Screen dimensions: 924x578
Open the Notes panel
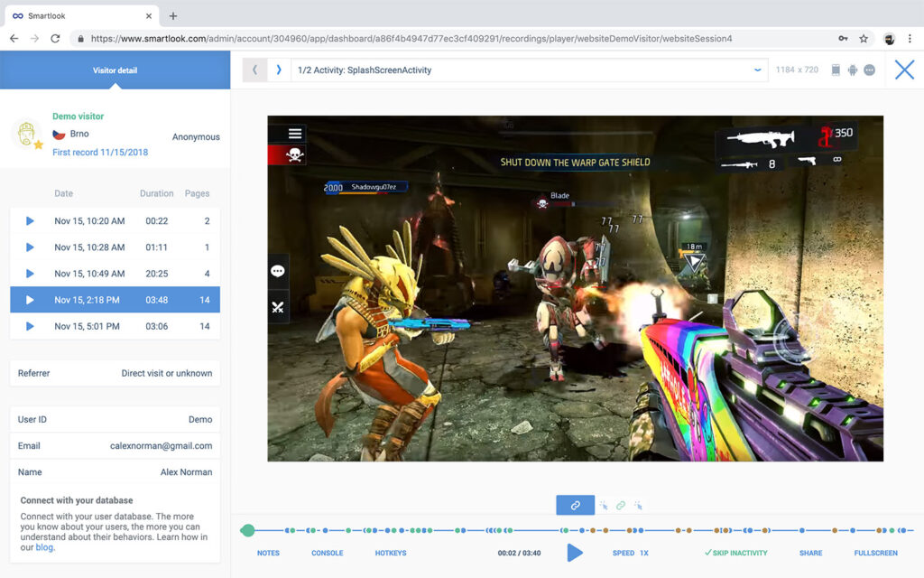[x=268, y=554]
